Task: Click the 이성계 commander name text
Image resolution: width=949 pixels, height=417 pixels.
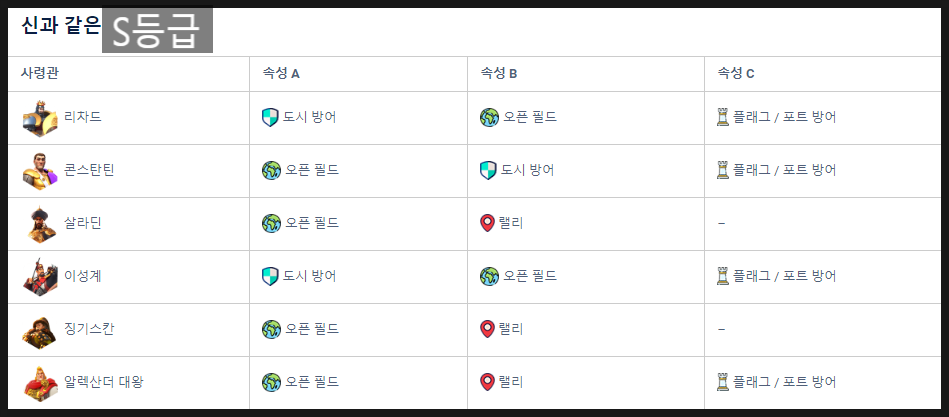Action: pyautogui.click(x=83, y=276)
